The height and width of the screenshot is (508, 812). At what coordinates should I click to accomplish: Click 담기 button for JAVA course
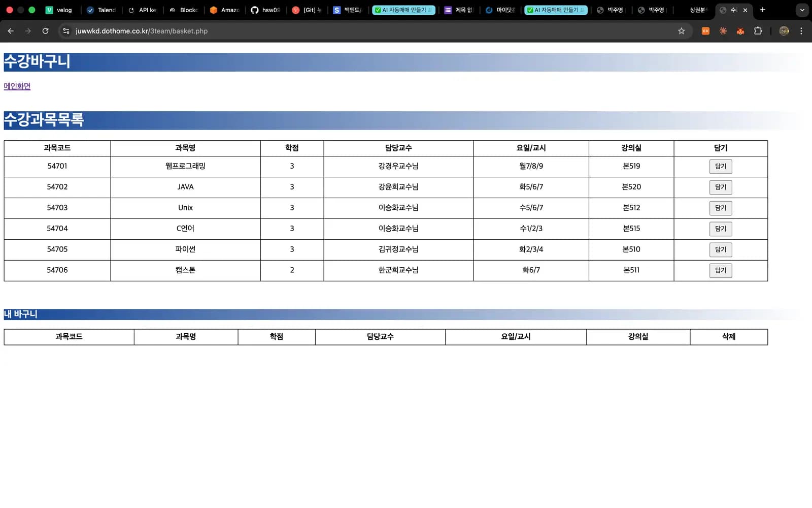coord(721,187)
